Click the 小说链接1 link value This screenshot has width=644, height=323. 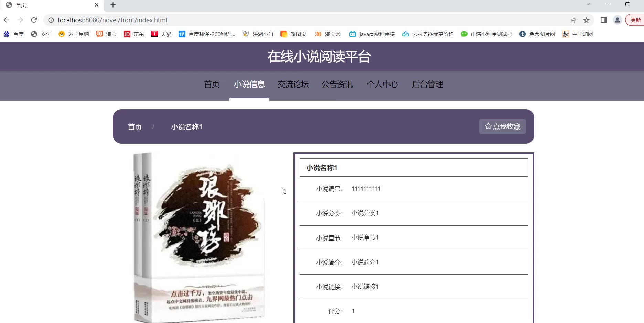point(365,287)
